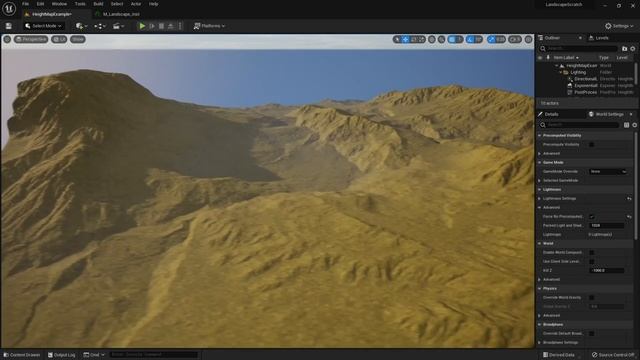Screen dimensions: 640x360
Task: Open the Platforms dropdown
Action: click(209, 26)
